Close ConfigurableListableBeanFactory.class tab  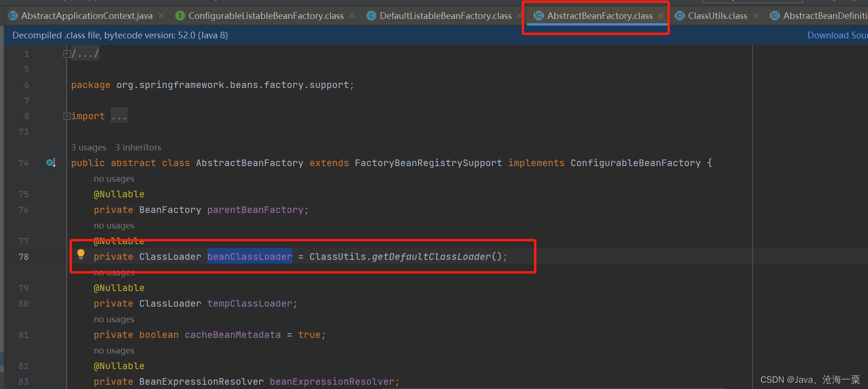click(x=352, y=16)
